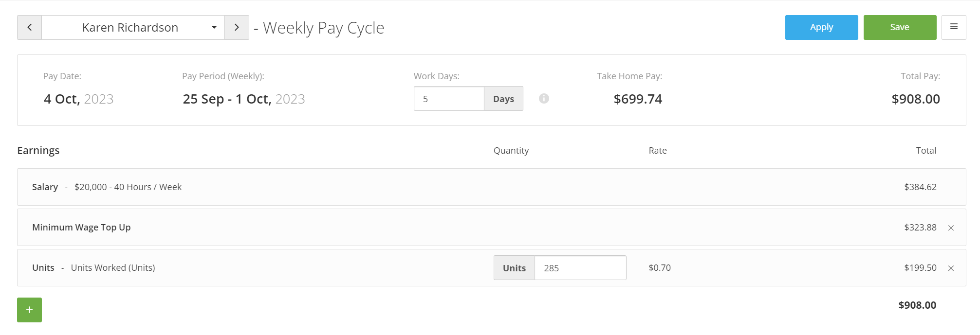Go to next employee with right chevron
This screenshot has width=980, height=335.
[237, 27]
